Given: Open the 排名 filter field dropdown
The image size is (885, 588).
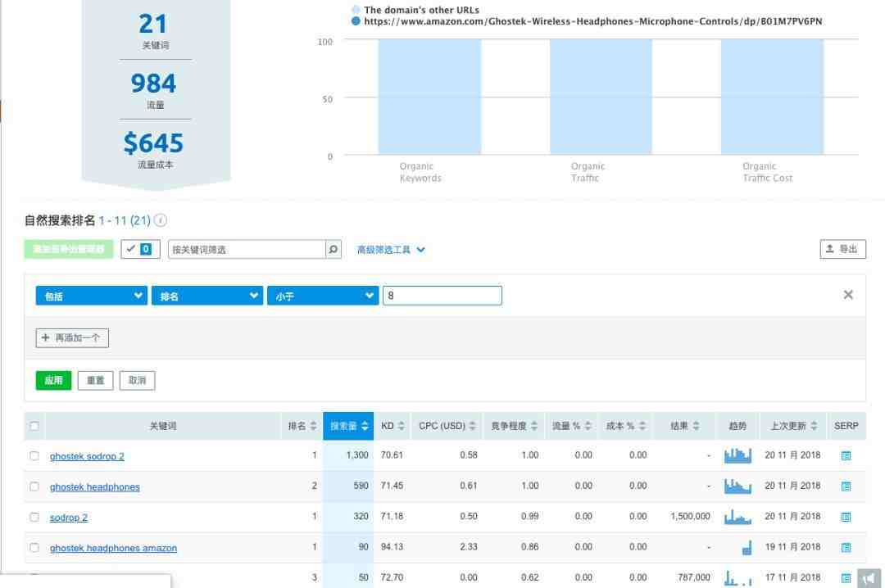Looking at the screenshot, I should (207, 296).
